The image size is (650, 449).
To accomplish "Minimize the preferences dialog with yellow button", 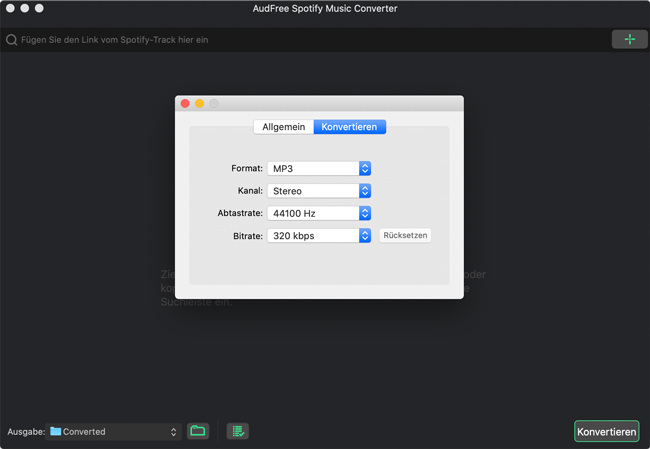I will [199, 104].
